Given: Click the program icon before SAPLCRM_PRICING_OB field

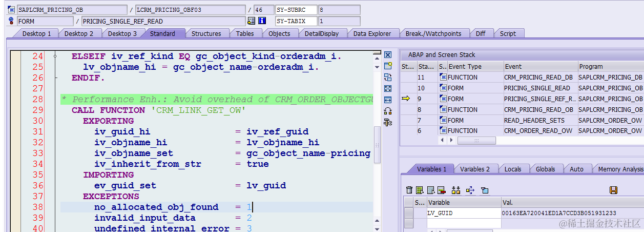Looking at the screenshot, I should tap(11, 10).
